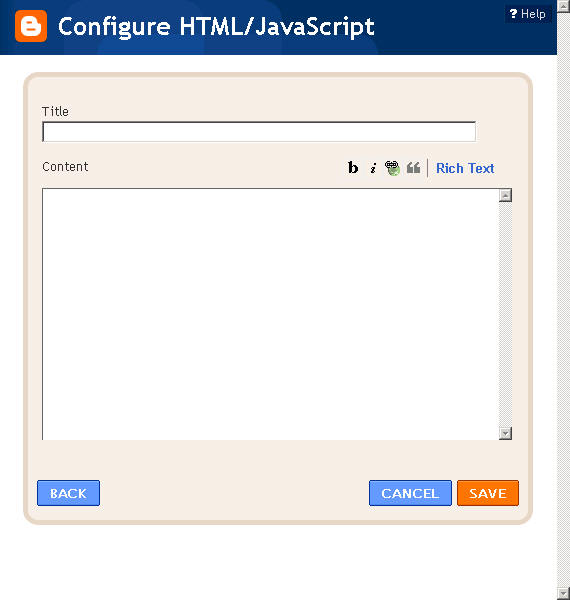
Task: Click the page scrollbar up arrow
Action: [x=563, y=6]
